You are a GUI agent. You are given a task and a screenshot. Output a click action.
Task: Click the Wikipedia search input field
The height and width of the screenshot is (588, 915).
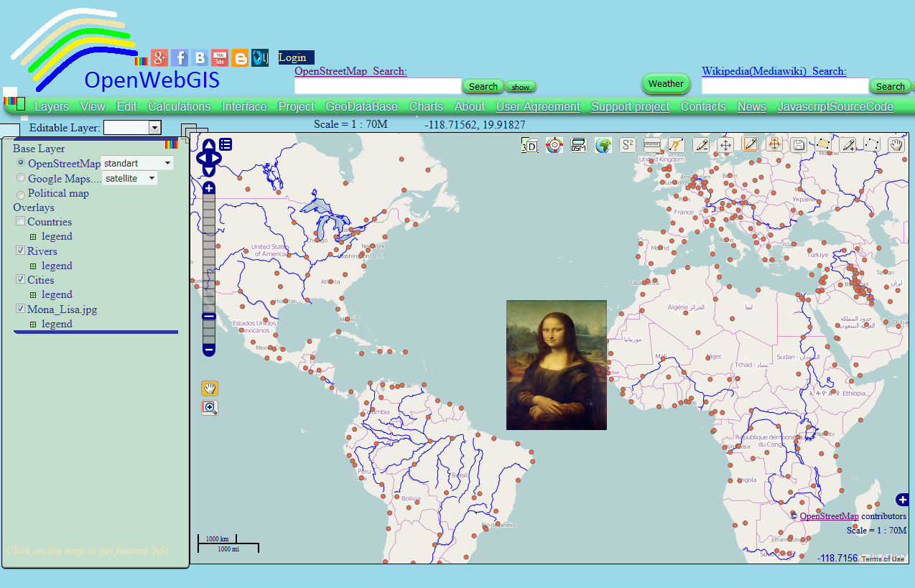click(x=785, y=86)
